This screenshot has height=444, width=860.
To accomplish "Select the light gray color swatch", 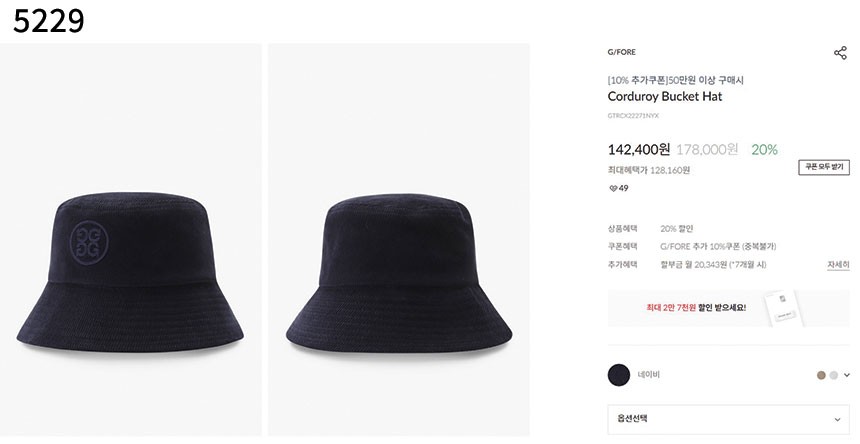I will 833,375.
